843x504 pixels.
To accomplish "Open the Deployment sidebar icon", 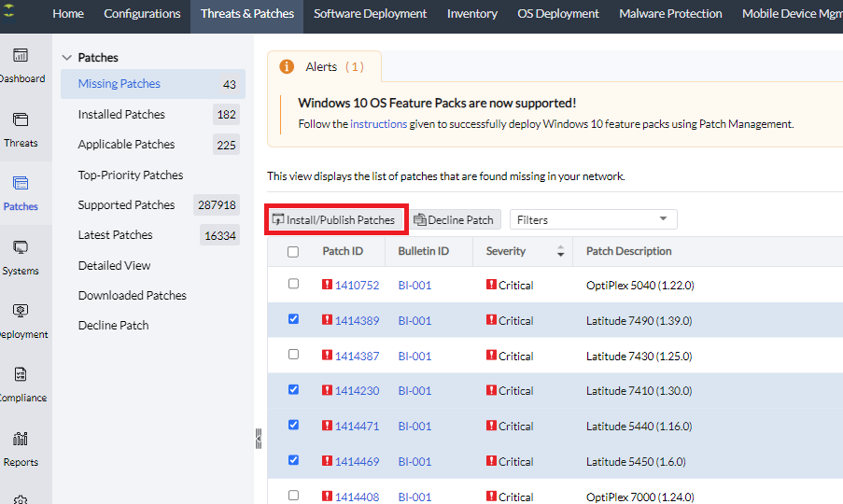I will coord(21,313).
